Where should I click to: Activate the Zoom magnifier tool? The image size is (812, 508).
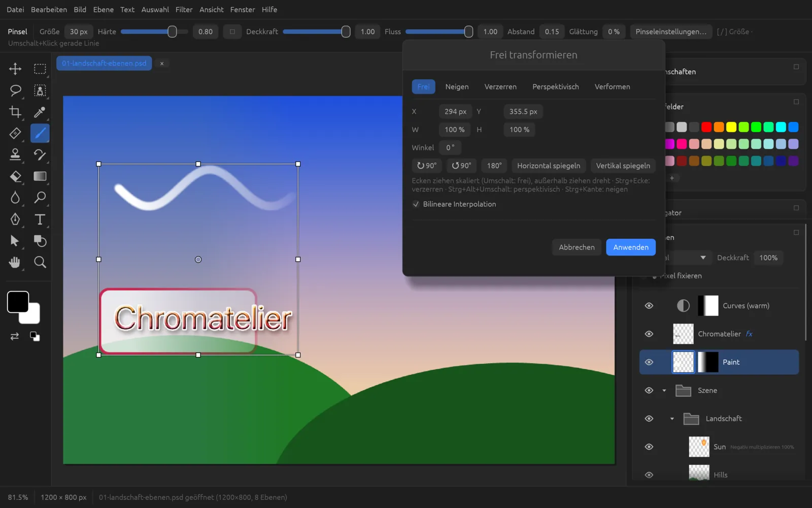tap(40, 262)
